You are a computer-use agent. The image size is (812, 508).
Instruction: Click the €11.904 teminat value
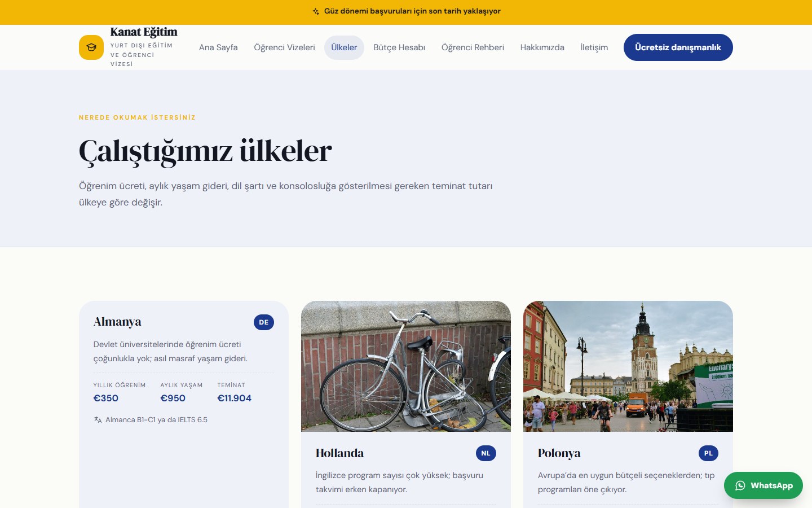point(235,398)
